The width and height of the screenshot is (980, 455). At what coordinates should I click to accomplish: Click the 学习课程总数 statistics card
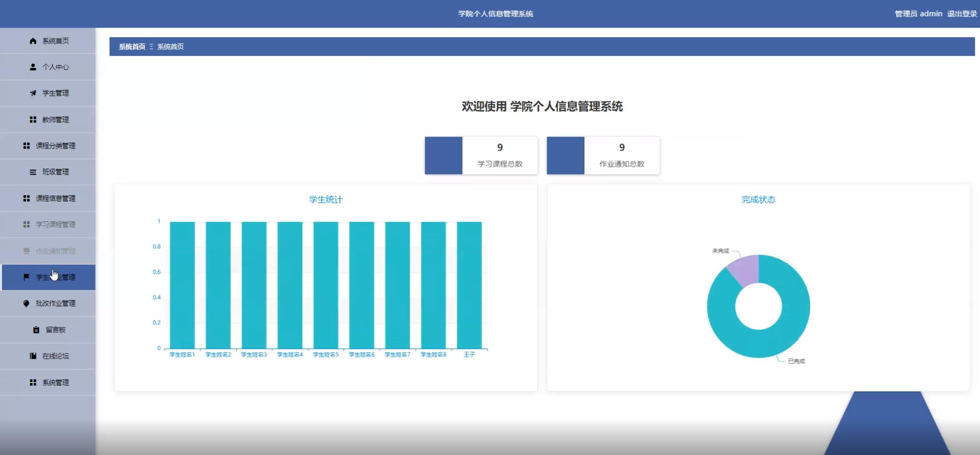481,155
